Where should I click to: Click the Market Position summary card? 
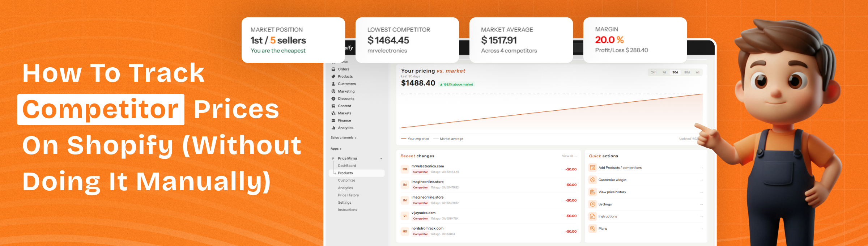point(293,40)
